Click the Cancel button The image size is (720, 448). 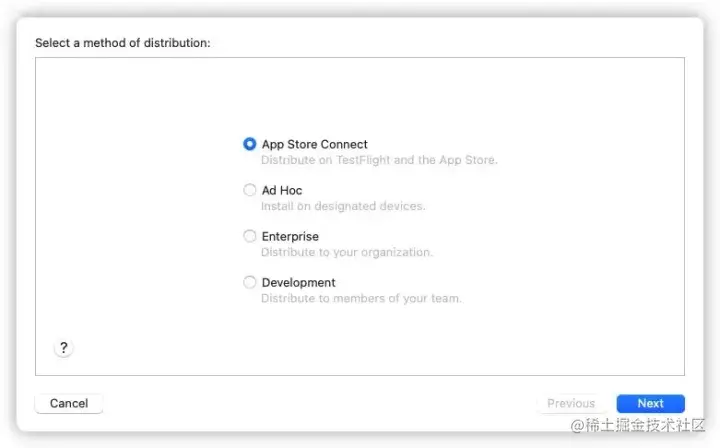69,403
